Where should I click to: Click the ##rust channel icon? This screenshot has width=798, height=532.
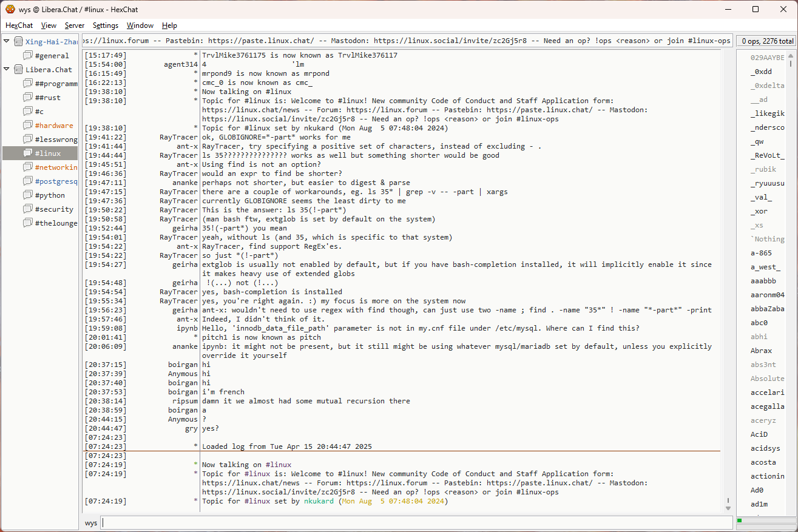tap(28, 98)
